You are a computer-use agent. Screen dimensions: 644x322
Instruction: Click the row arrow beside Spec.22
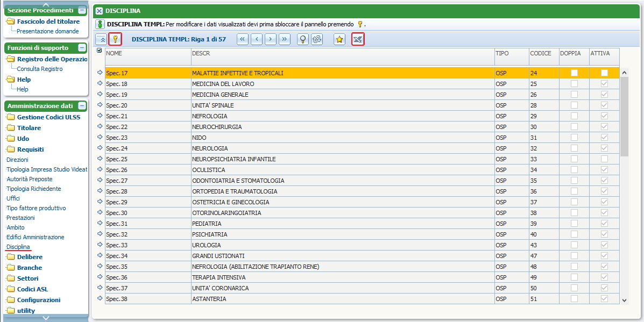pyautogui.click(x=100, y=126)
